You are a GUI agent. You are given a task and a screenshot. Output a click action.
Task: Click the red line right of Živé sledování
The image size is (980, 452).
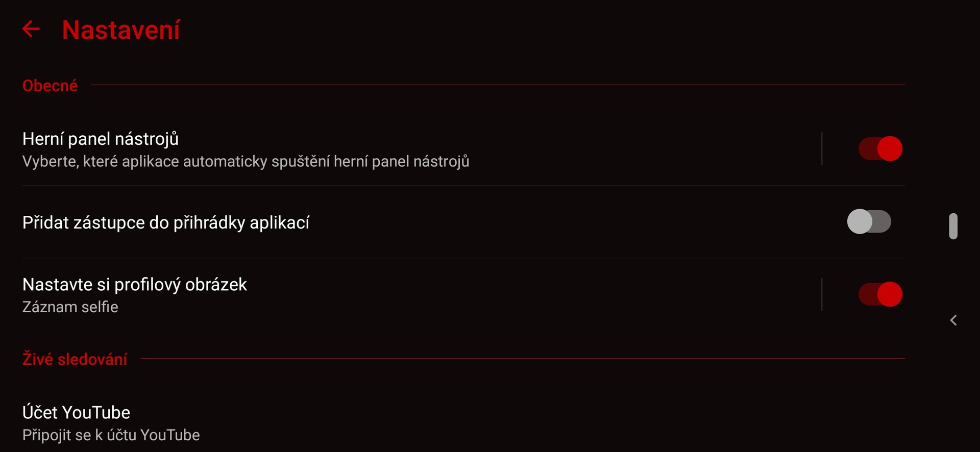tap(522, 358)
